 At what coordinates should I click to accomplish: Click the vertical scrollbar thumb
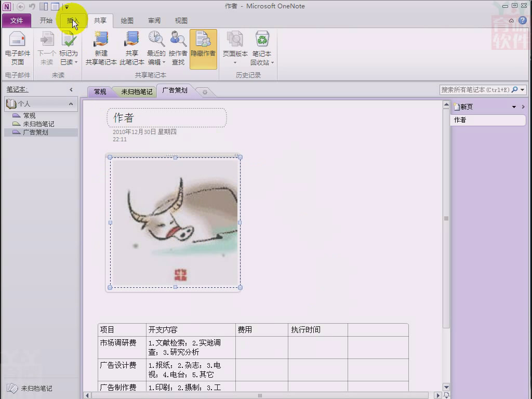click(446, 219)
